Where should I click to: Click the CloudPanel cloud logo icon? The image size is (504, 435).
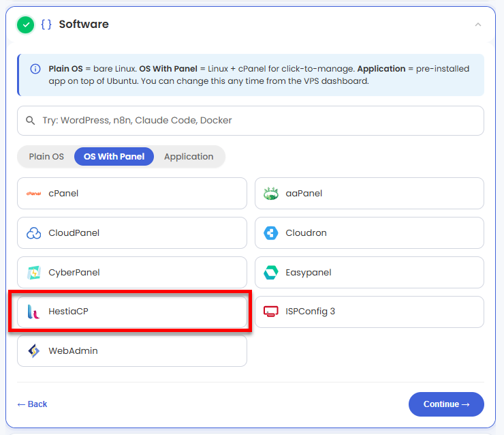(34, 233)
